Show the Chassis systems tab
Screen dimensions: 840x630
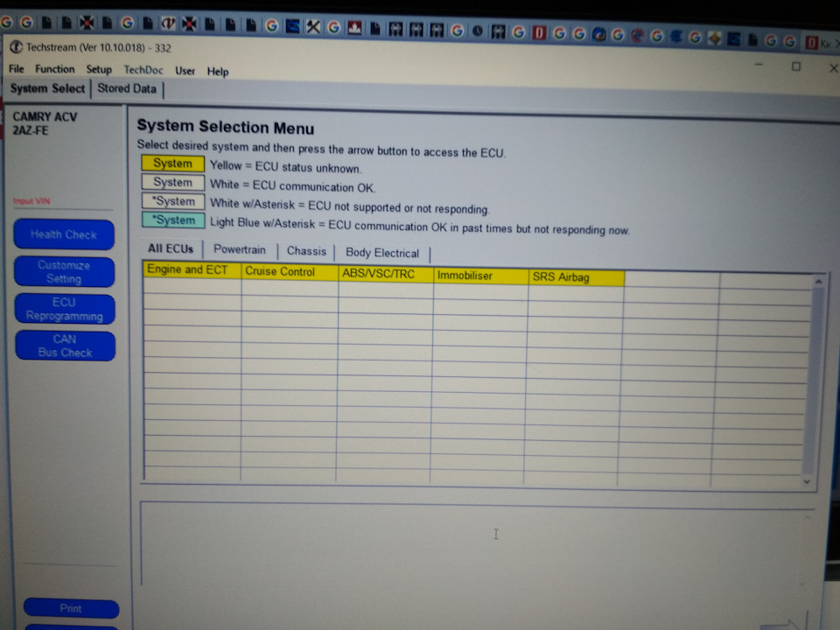[306, 251]
